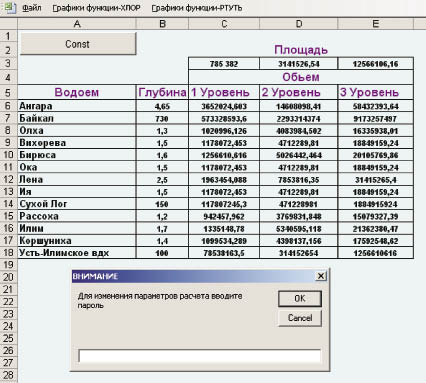Image resolution: width=426 pixels, height=383 pixels.
Task: Click the Обьем heading cell
Action: pos(301,77)
